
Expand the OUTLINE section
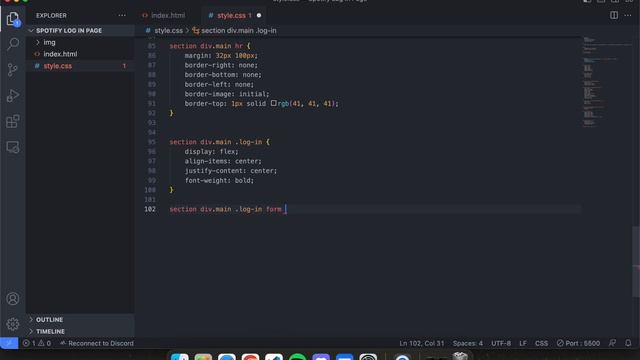click(49, 320)
